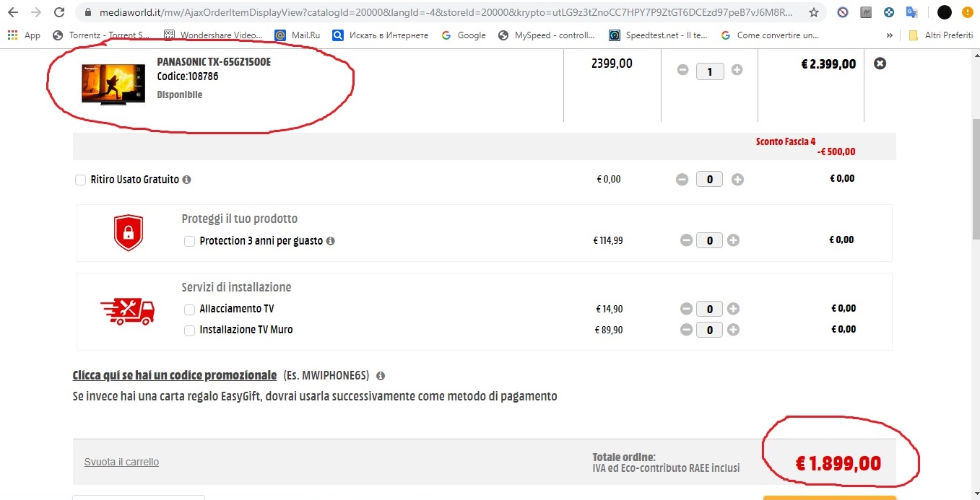Screen dimensions: 980x500
Task: Open the blue cross-circle extension
Action: (x=889, y=12)
